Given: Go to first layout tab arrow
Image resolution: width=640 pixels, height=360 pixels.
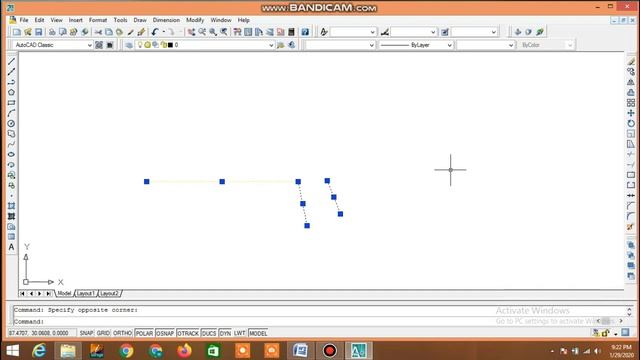Looking at the screenshot, I should (22, 293).
